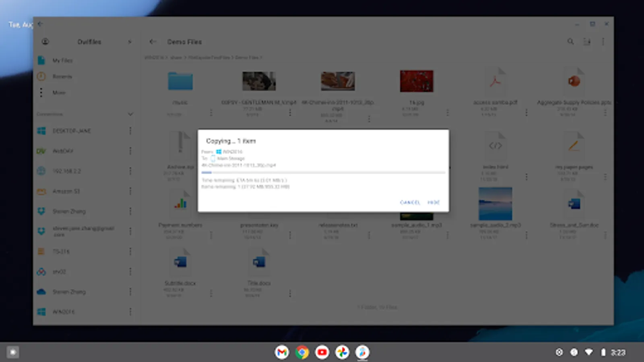The height and width of the screenshot is (362, 644).
Task: Open options for DESKTOP-JANE connection
Action: [130, 131]
